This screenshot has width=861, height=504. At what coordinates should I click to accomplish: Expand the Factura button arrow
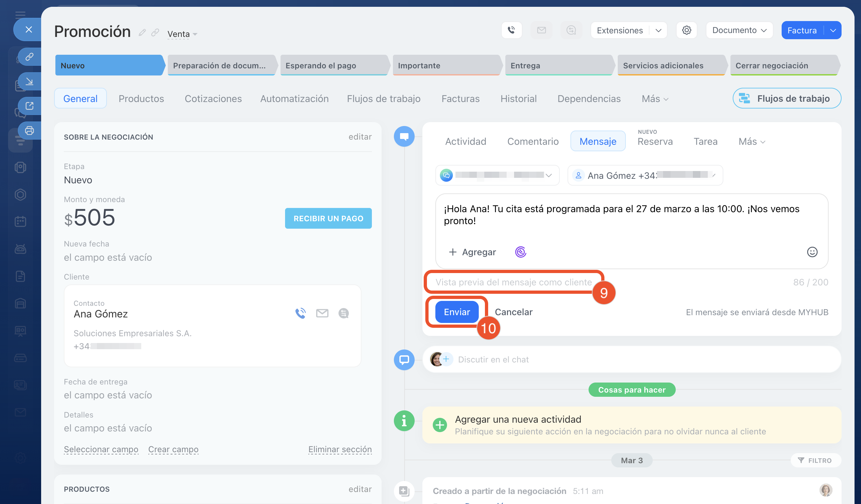(x=833, y=30)
